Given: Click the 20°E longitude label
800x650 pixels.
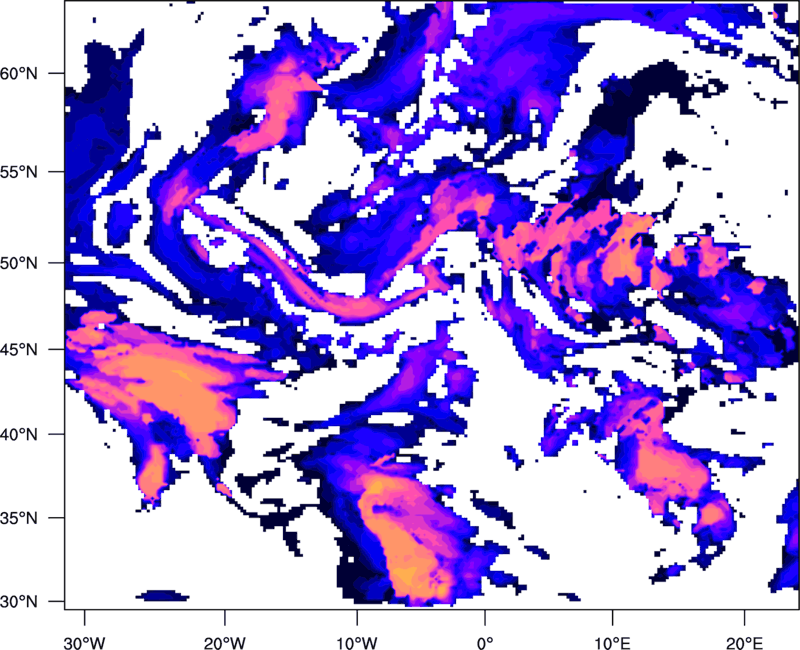Looking at the screenshot, I should point(744,643).
